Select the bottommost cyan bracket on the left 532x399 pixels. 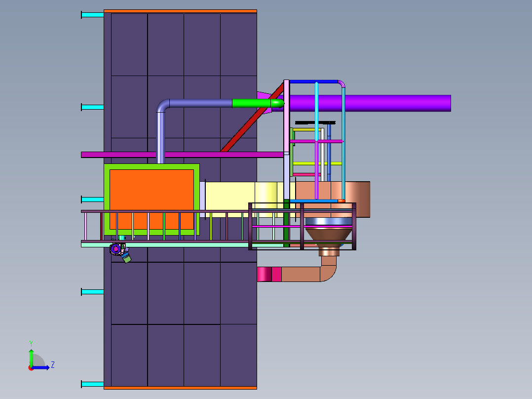92,384
